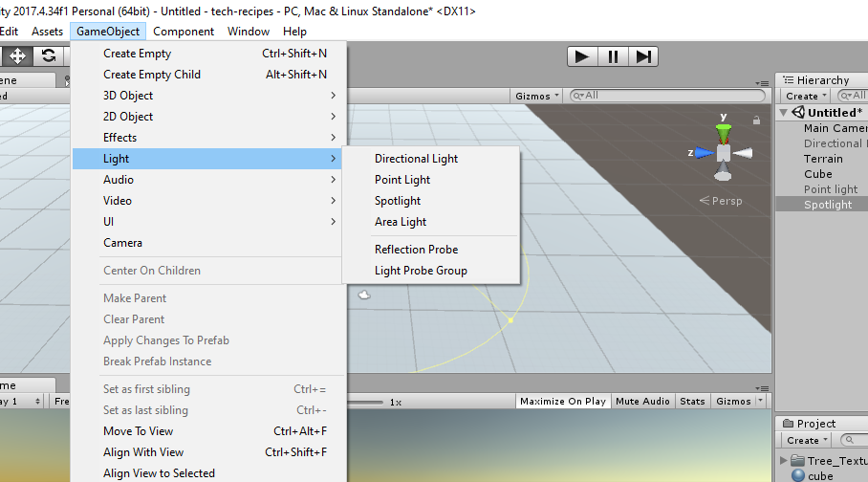
Task: Open the Help menu
Action: [294, 32]
